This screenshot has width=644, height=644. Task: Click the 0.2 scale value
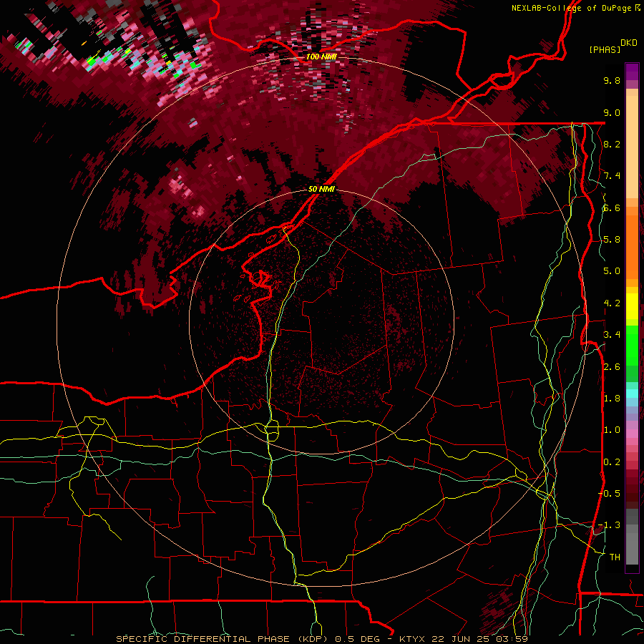click(x=612, y=462)
